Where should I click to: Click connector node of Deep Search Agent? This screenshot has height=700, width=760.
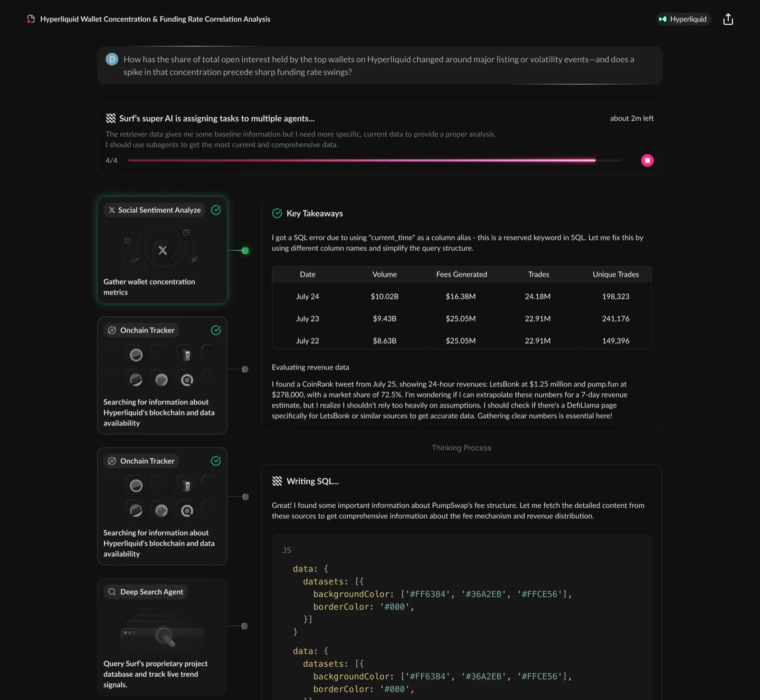pos(245,626)
